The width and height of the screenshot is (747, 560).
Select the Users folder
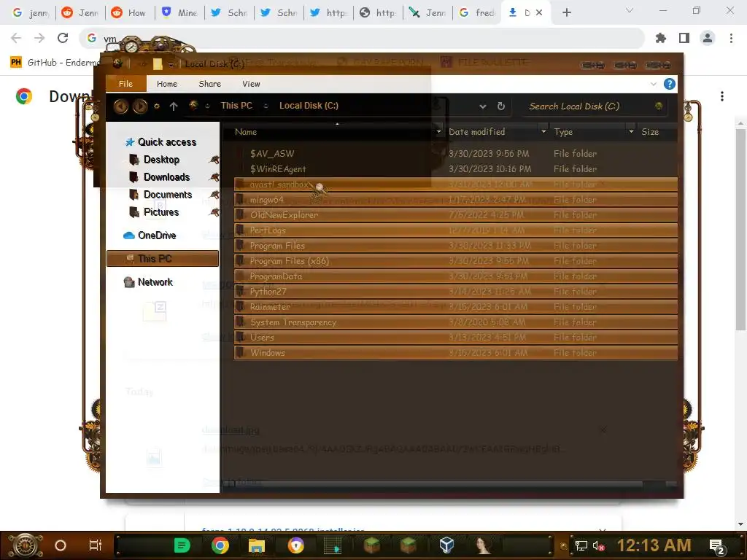(x=455, y=337)
